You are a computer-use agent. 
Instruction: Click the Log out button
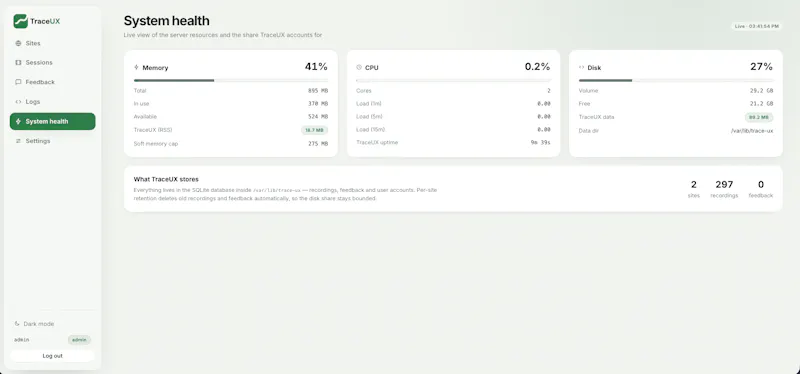click(53, 356)
